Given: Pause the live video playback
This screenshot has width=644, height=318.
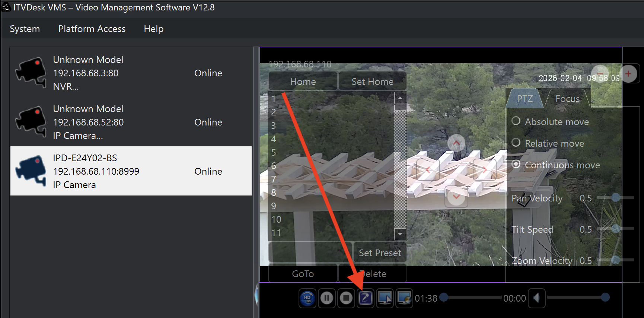Looking at the screenshot, I should click(x=327, y=298).
